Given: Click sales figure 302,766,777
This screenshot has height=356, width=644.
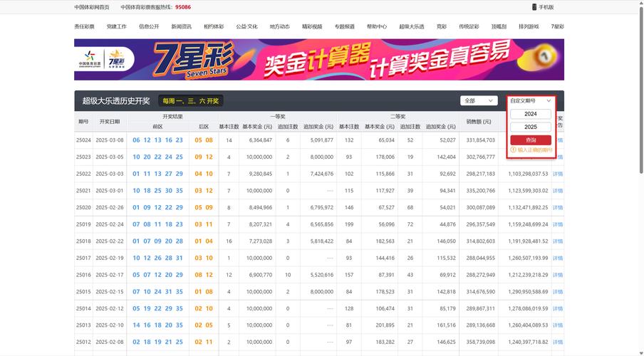Looking at the screenshot, I should pyautogui.click(x=481, y=157).
